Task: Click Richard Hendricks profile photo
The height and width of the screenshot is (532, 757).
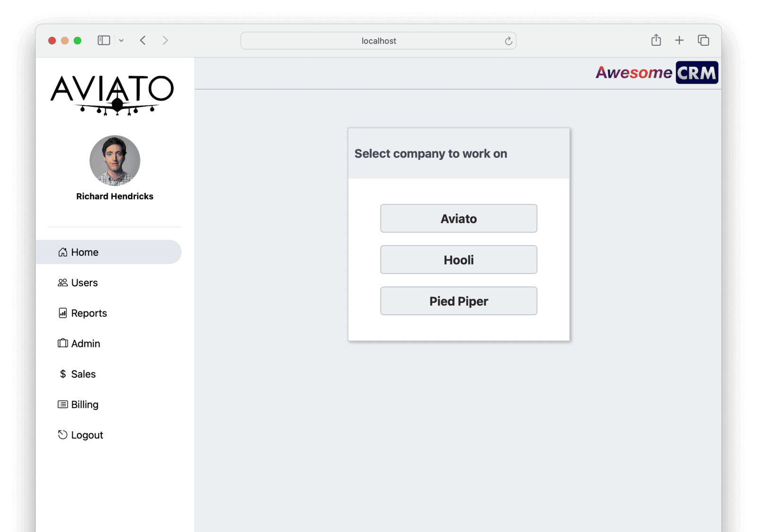Action: (x=115, y=161)
